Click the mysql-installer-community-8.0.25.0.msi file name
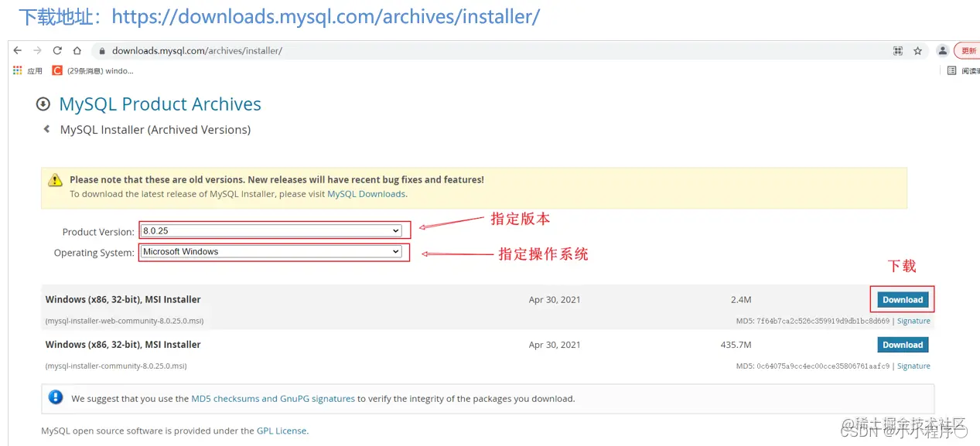 pyautogui.click(x=116, y=366)
